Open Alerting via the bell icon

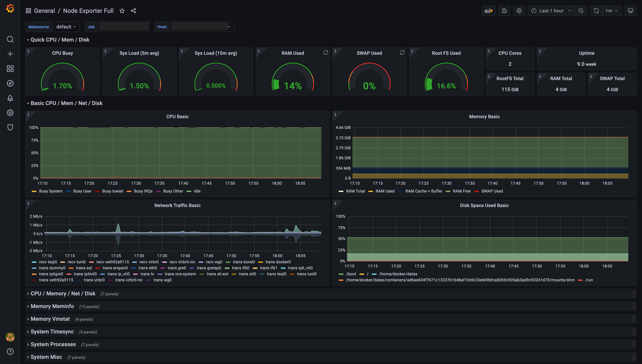(10, 98)
